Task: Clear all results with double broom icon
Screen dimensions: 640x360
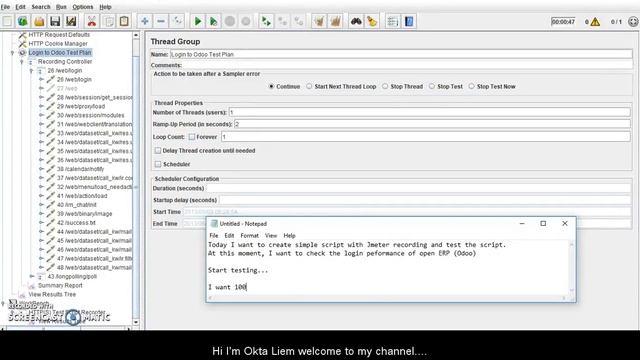Action: pos(335,21)
